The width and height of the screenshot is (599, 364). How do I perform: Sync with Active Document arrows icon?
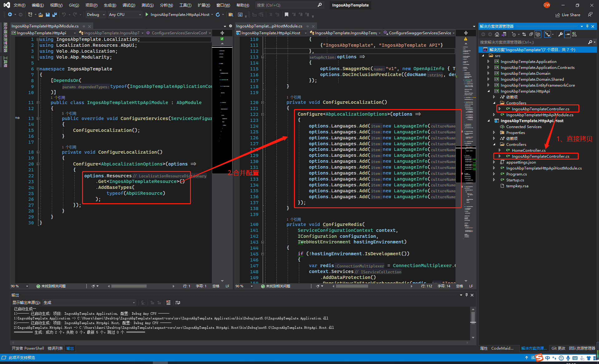point(524,34)
